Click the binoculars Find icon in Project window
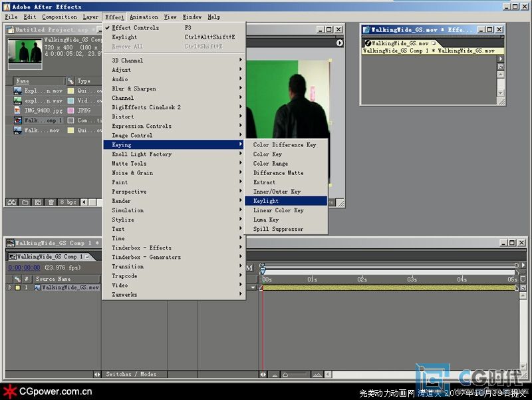The width and height of the screenshot is (532, 400). click(12, 202)
